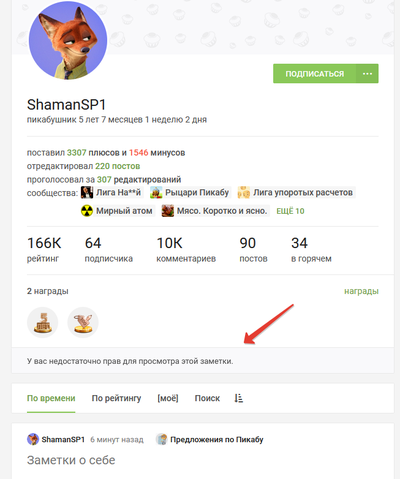
Task: Click the Лига упоротых расчетов community icon
Action: (x=244, y=193)
